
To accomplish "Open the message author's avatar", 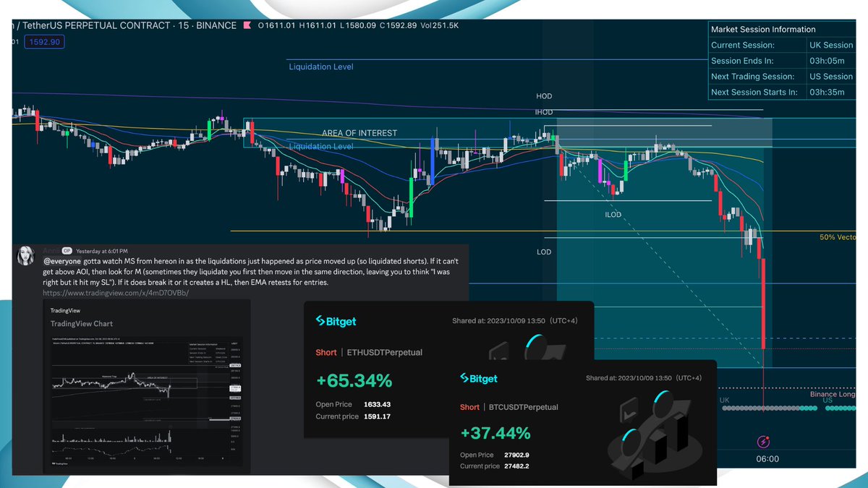I will click(x=26, y=255).
